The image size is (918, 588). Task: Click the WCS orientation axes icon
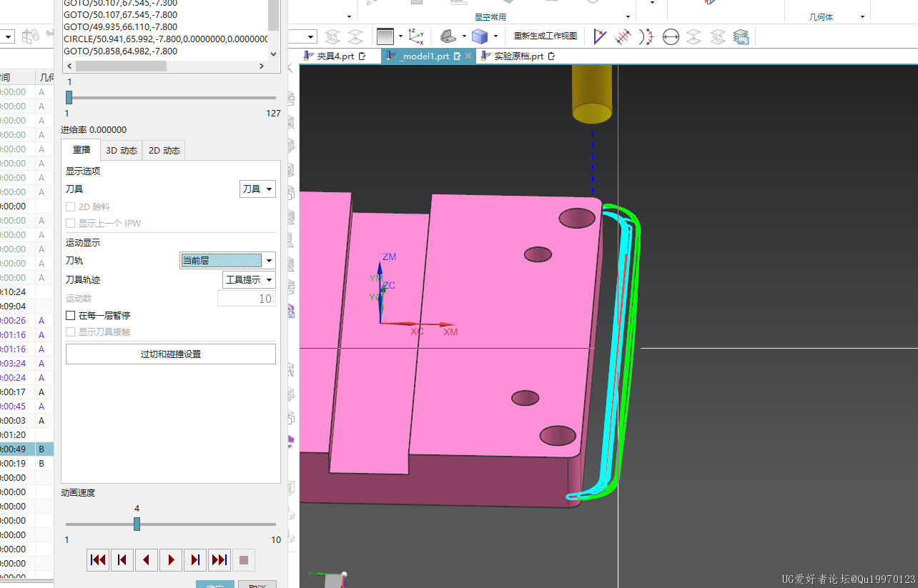(416, 36)
